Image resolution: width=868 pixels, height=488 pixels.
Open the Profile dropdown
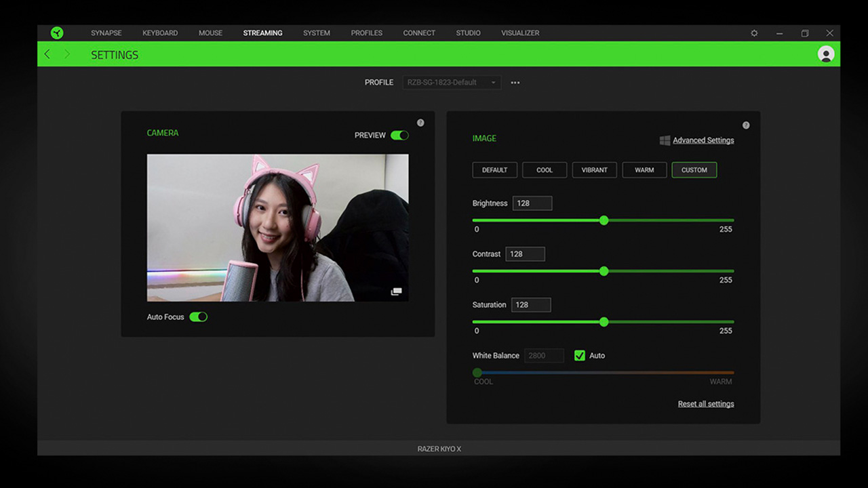point(451,82)
